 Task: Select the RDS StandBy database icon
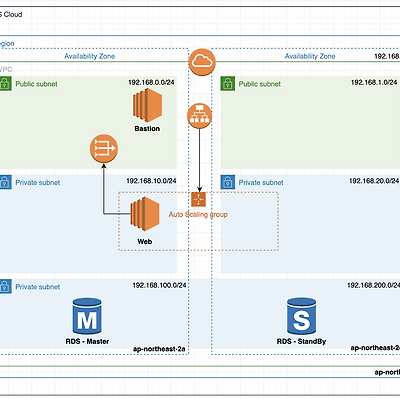[301, 316]
